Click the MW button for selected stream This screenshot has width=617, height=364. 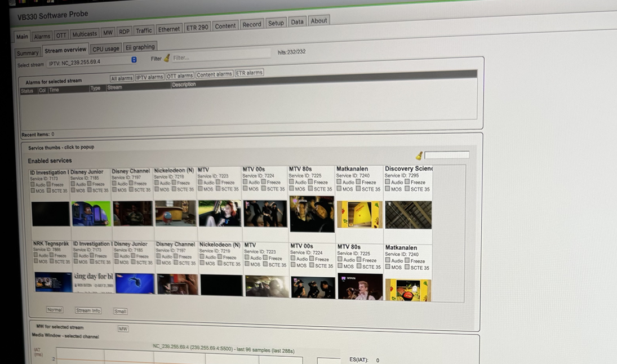coord(123,329)
